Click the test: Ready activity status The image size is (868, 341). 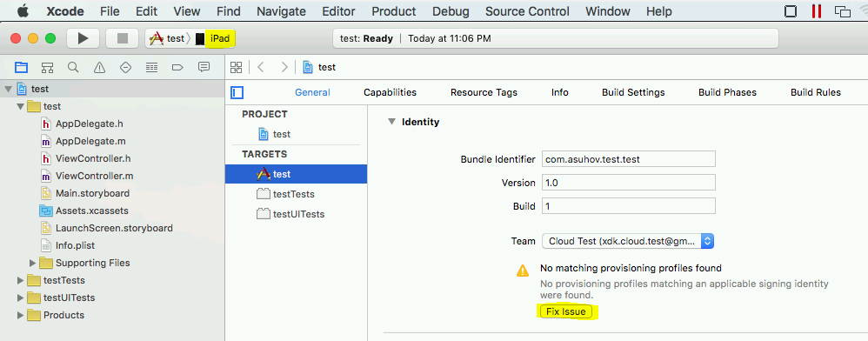click(x=555, y=38)
